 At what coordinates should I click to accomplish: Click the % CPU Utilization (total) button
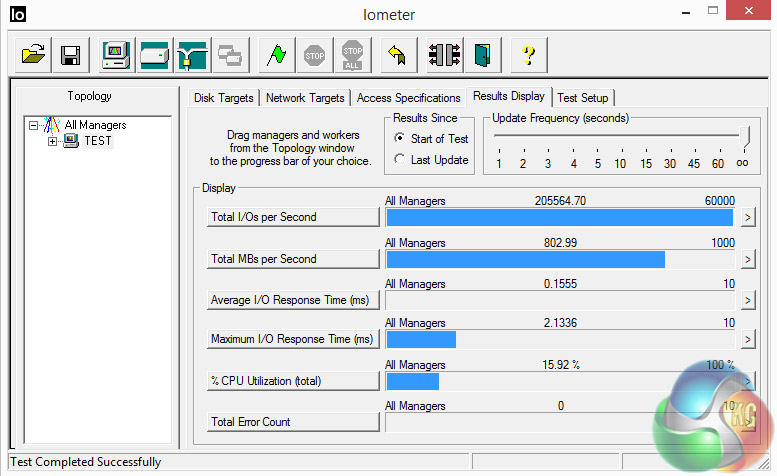pos(293,381)
